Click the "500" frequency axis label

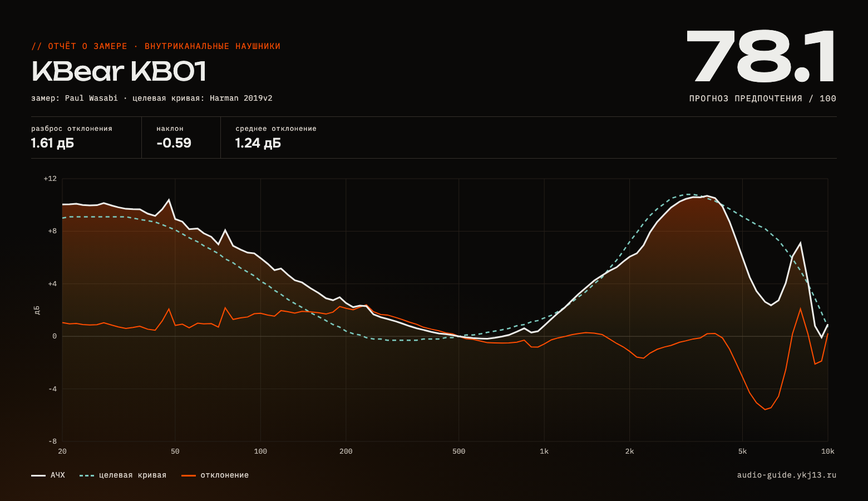tap(459, 451)
